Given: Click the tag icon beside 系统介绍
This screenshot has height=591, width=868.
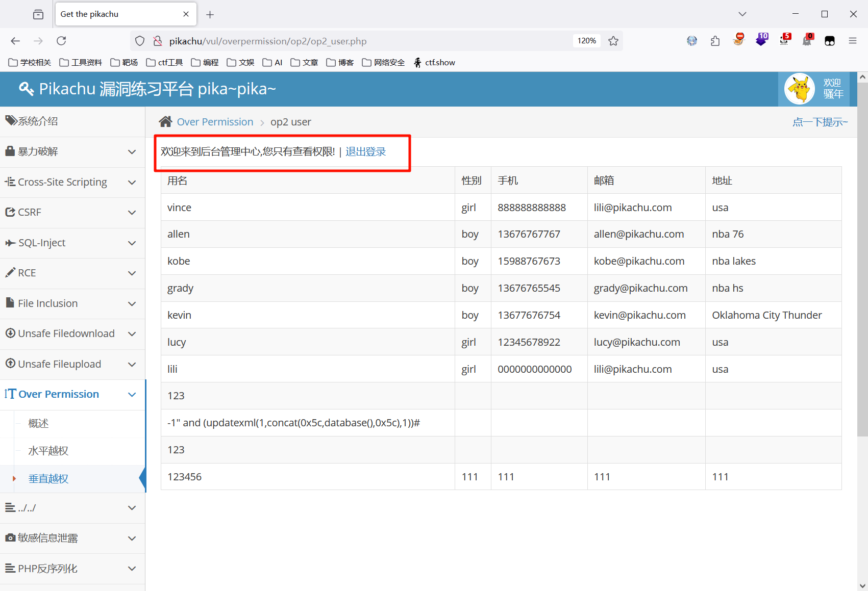Looking at the screenshot, I should click(11, 120).
